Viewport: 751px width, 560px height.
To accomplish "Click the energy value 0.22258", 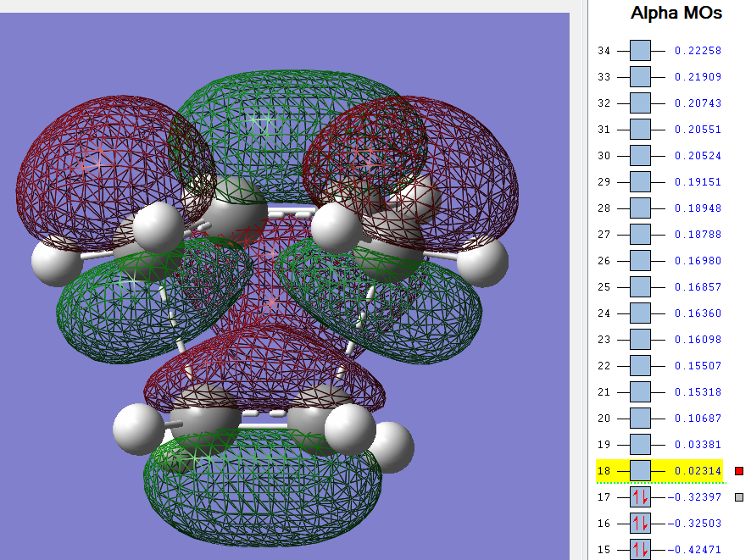I will point(698,50).
